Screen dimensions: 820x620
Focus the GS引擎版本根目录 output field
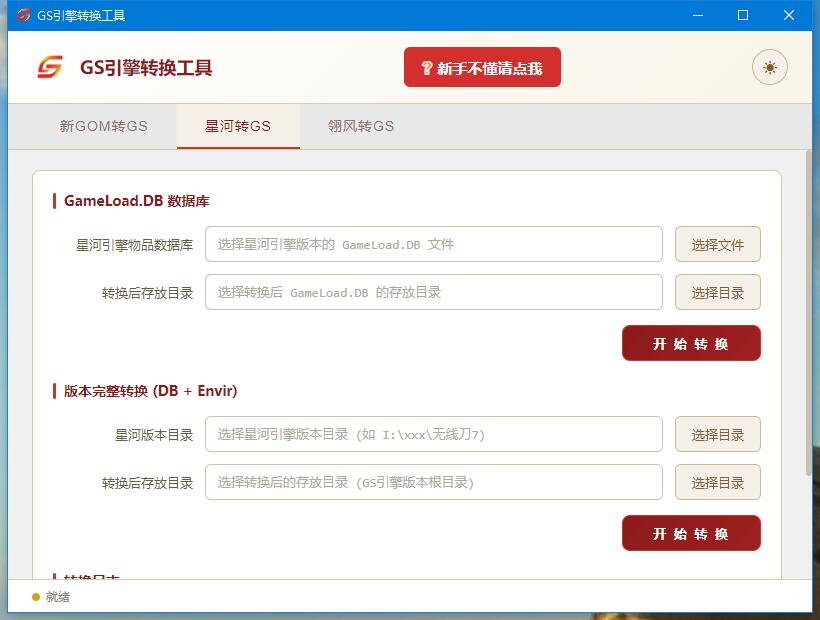(x=434, y=482)
